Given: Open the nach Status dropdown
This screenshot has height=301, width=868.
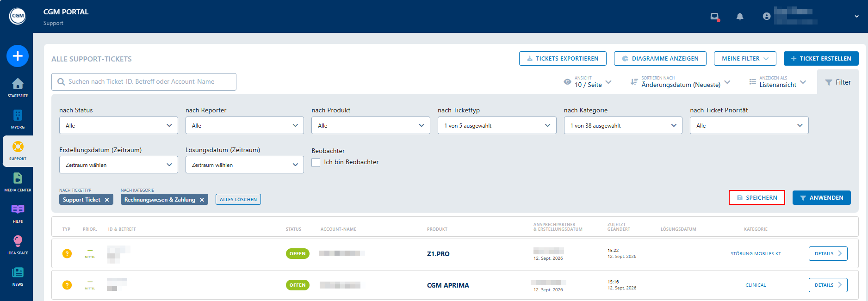Looking at the screenshot, I should click(x=118, y=125).
